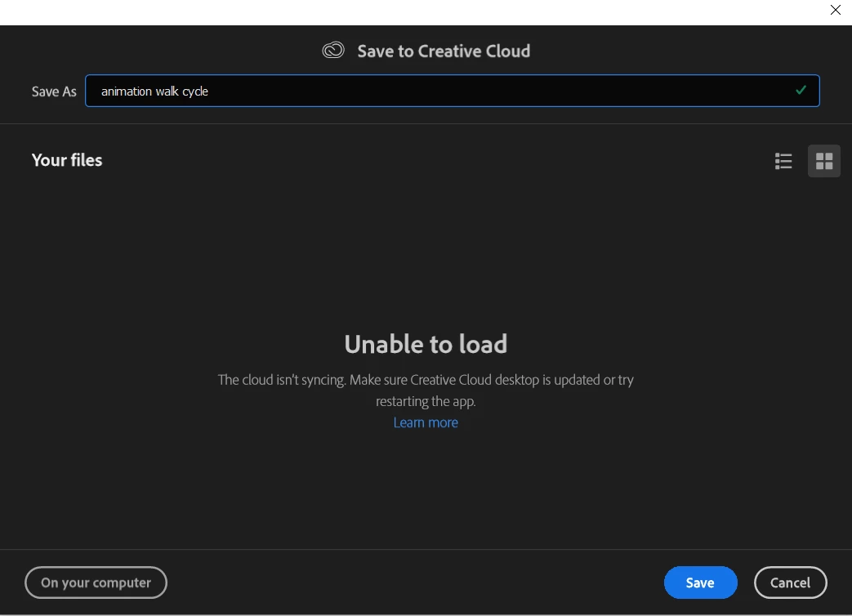Close the Save to Creative Cloud dialog
The height and width of the screenshot is (616, 852).
[835, 10]
